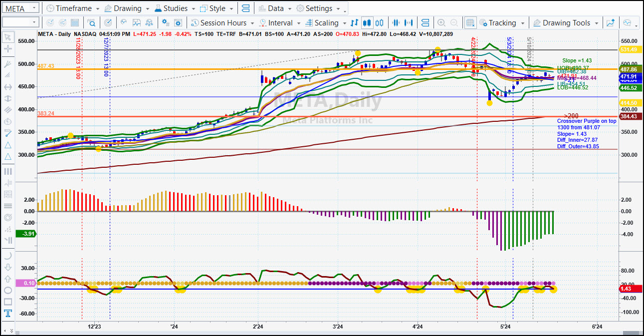This screenshot has width=644, height=336.
Task: Select the pointer arrow tool in sidebar
Action: click(7, 37)
